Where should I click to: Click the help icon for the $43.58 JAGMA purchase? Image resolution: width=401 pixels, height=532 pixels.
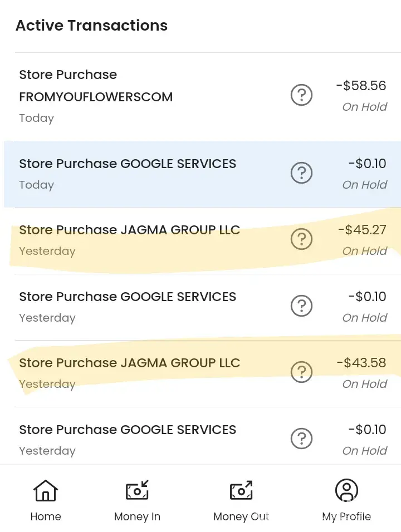(301, 372)
